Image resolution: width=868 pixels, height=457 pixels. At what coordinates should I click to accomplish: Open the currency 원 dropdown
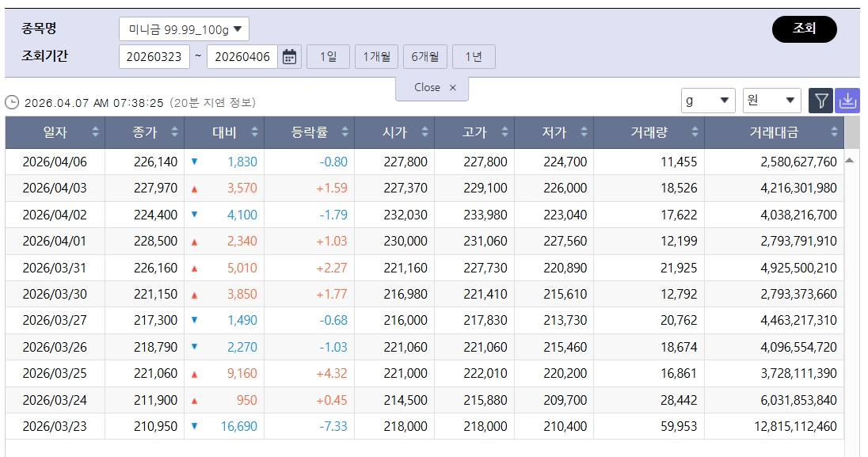(x=771, y=101)
